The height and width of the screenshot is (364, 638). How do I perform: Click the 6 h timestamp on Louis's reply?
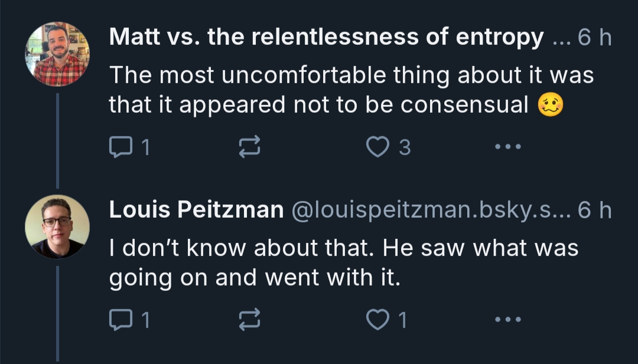(x=594, y=210)
